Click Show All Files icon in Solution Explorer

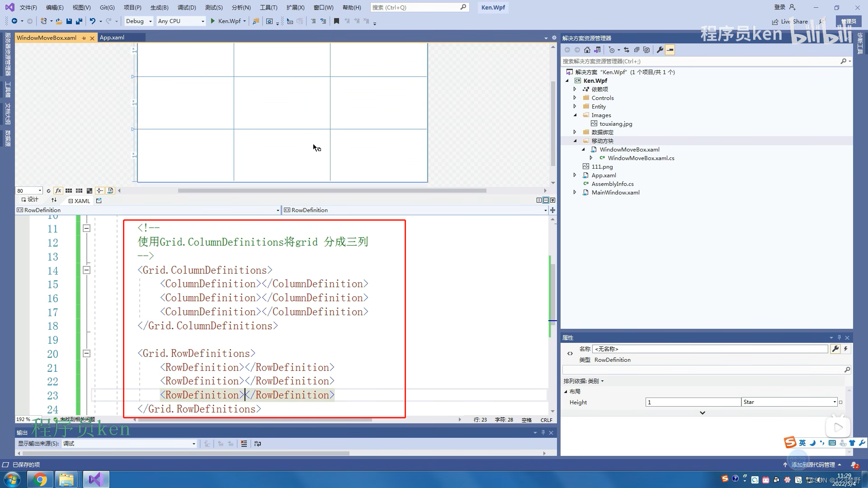(x=646, y=50)
